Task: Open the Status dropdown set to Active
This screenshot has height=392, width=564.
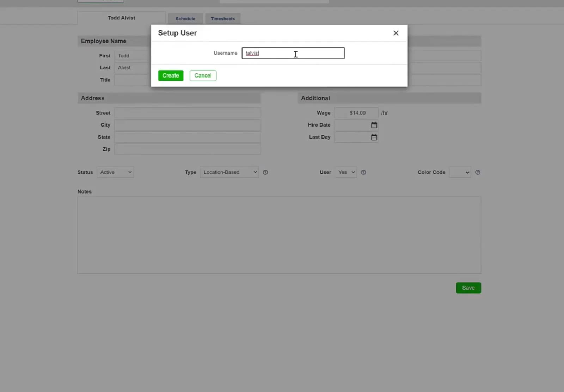Action: [115, 172]
